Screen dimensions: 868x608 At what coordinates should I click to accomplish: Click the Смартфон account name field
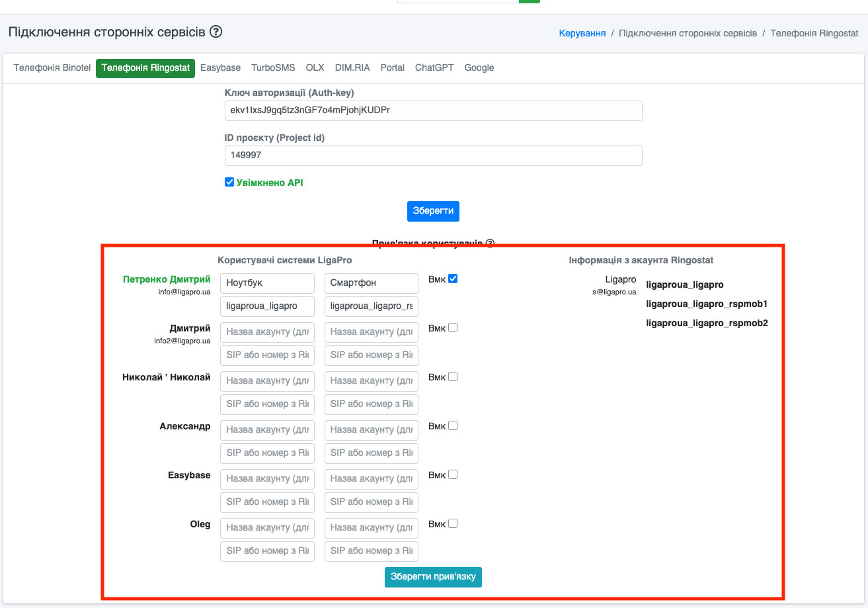click(x=372, y=283)
